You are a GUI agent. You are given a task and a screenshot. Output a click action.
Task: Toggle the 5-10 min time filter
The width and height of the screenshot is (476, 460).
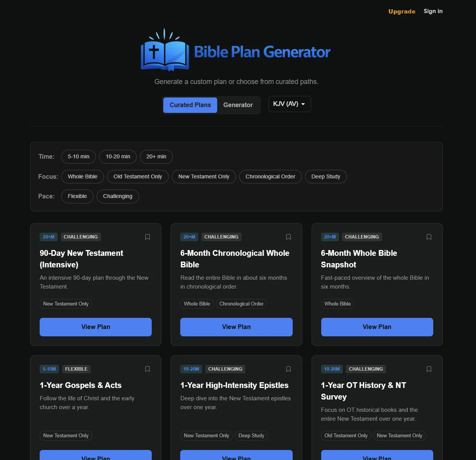pyautogui.click(x=78, y=156)
